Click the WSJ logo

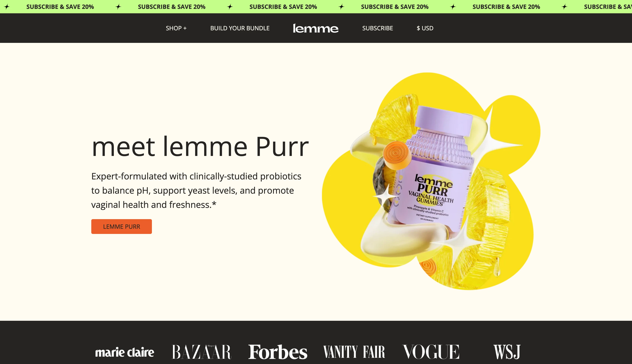tap(507, 352)
